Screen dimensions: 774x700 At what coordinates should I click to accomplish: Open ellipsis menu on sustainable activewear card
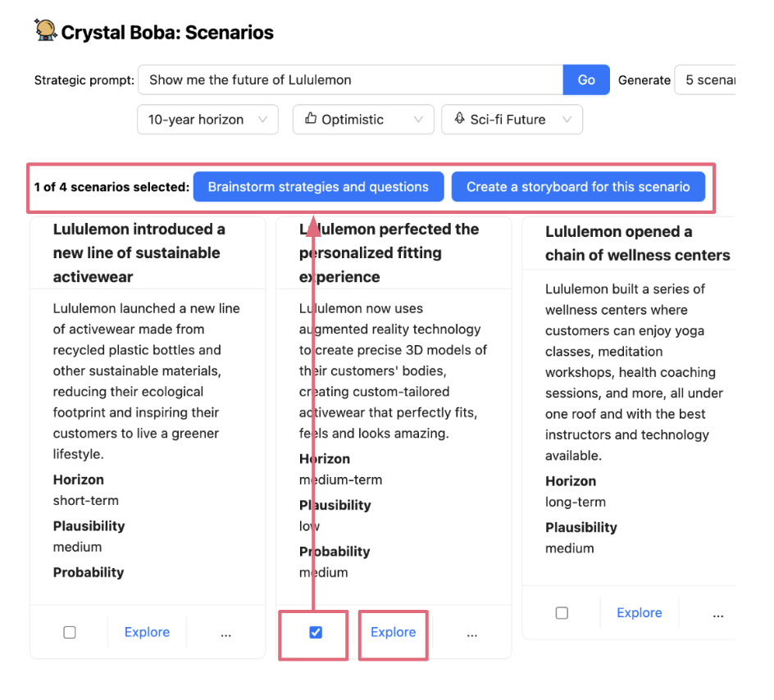(x=226, y=633)
